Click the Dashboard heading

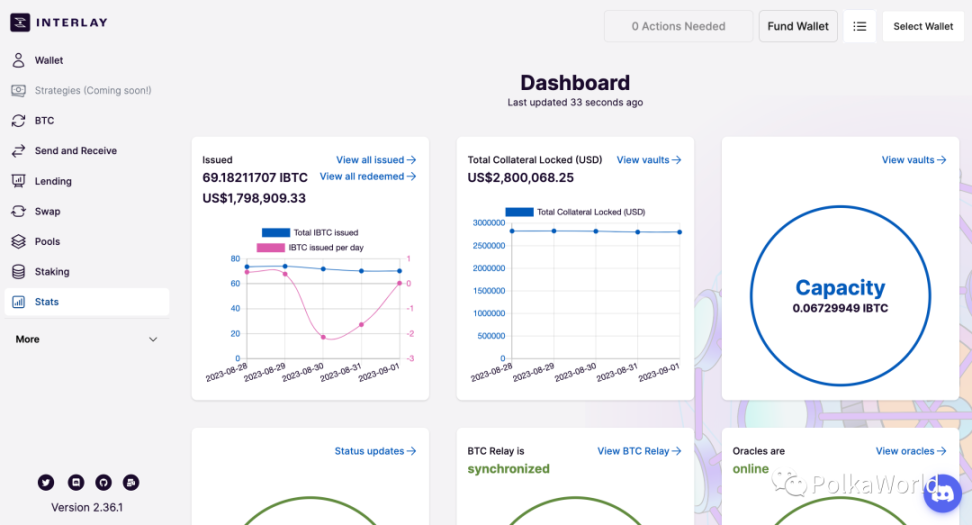[575, 82]
